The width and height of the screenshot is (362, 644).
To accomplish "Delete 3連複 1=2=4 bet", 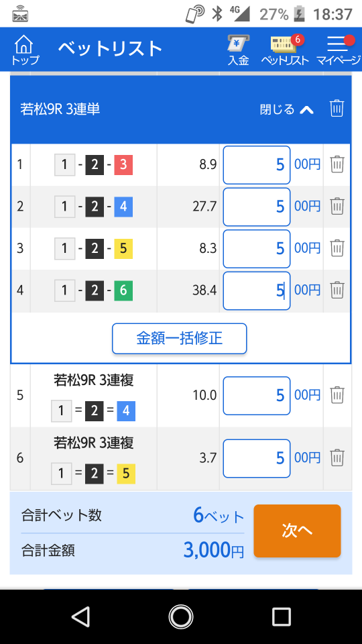I will (x=337, y=395).
